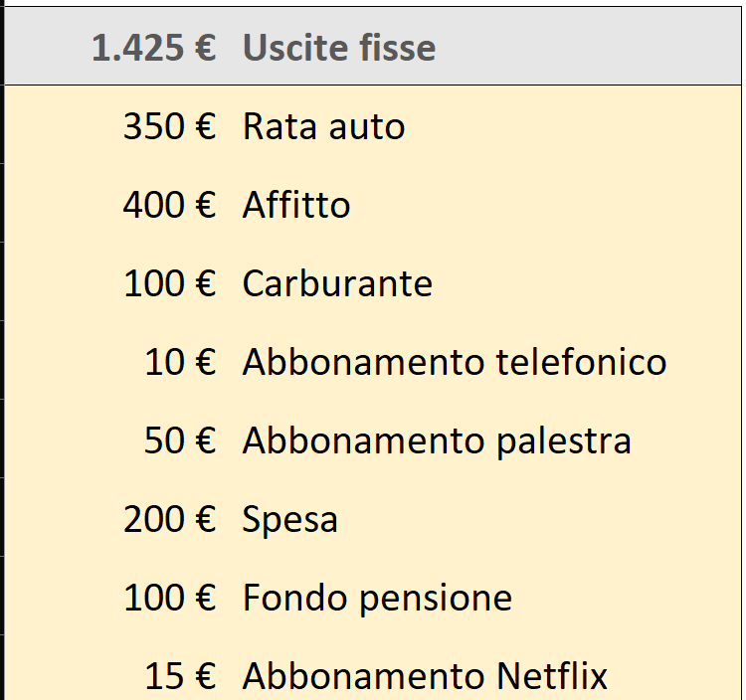Click the 'Spesa' expense cell
The height and width of the screenshot is (700, 746).
click(289, 519)
